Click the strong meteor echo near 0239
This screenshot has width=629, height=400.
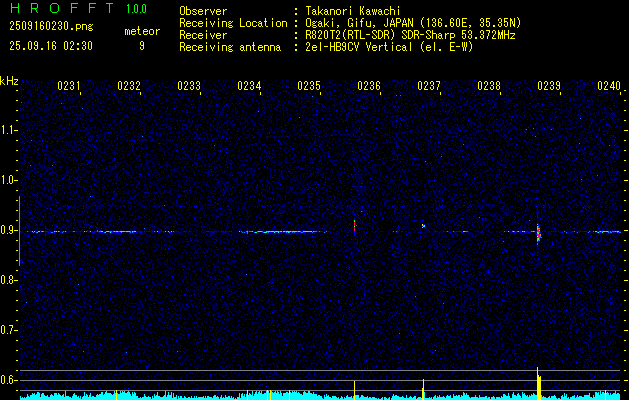pyautogui.click(x=539, y=233)
